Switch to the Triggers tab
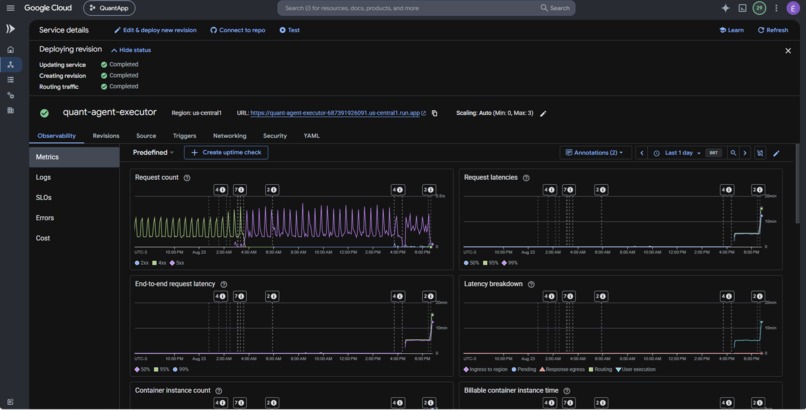Image resolution: width=806 pixels, height=410 pixels. (185, 136)
